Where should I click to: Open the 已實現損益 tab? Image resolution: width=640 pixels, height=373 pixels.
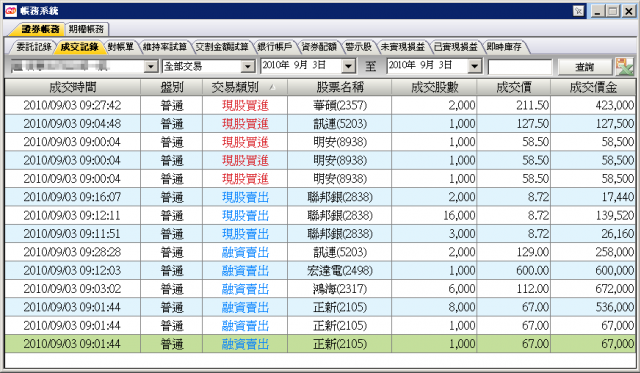tap(456, 47)
